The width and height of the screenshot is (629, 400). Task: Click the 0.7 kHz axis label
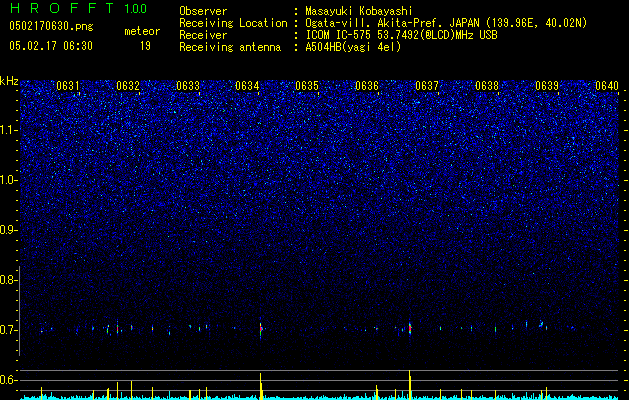click(7, 330)
